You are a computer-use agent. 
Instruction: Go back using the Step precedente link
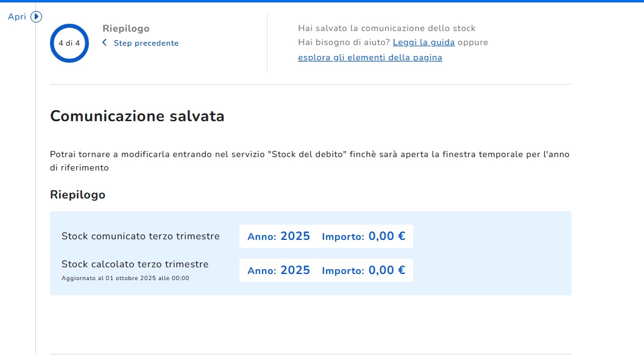pyautogui.click(x=146, y=43)
